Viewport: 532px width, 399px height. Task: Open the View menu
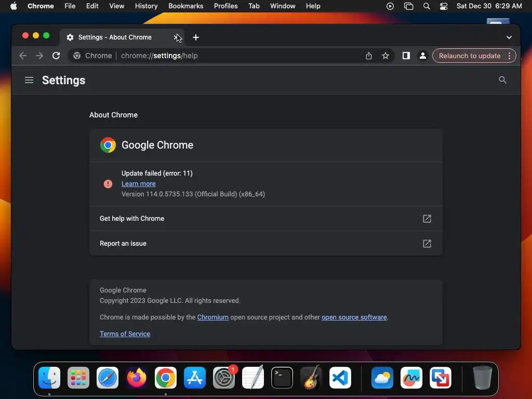coord(116,6)
